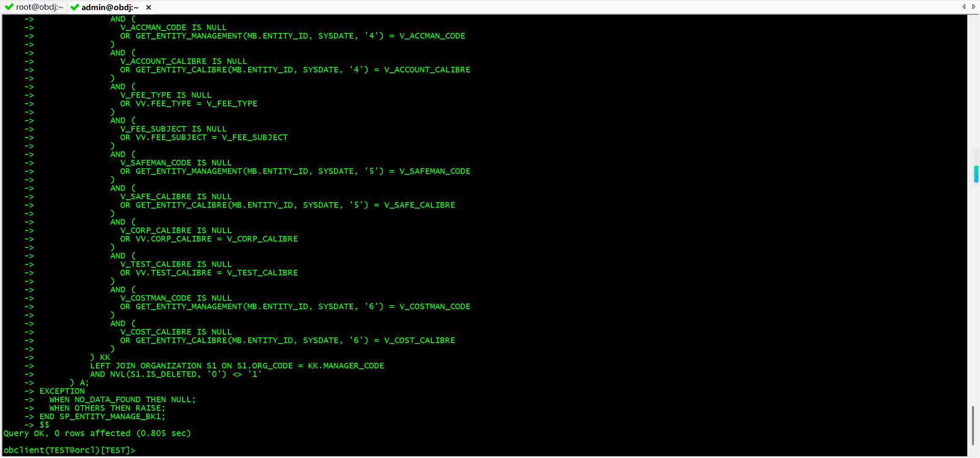Click green checkmark icon on admin@obdj tab
This screenshot has width=980, height=458.
pyautogui.click(x=75, y=7)
